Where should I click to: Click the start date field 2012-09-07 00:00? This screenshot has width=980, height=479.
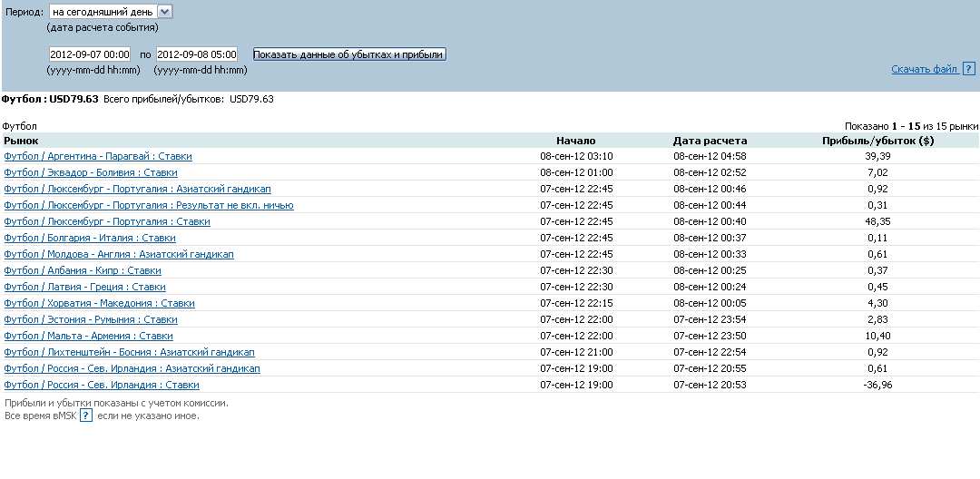coord(90,54)
